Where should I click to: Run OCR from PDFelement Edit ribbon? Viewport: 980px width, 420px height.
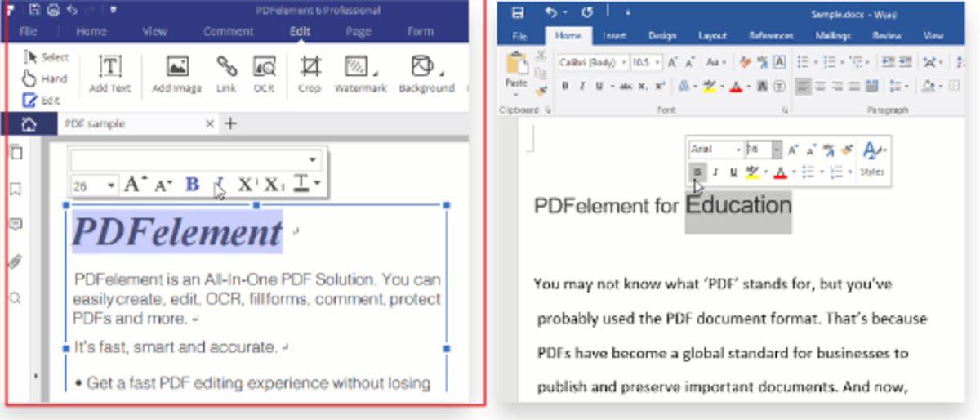(264, 74)
